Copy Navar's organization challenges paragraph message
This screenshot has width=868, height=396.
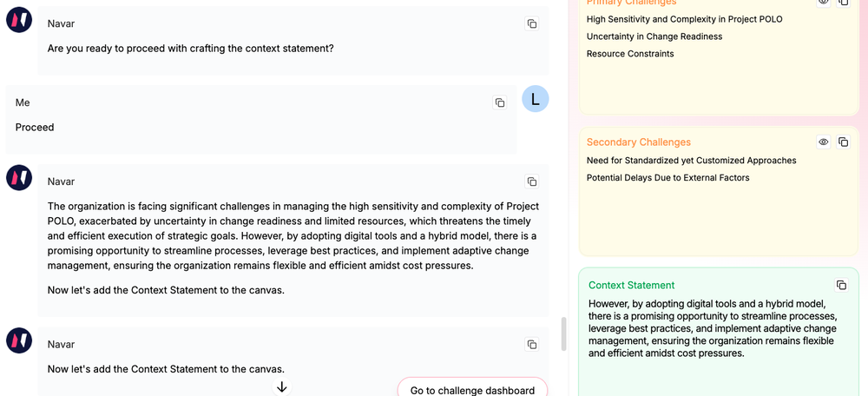pyautogui.click(x=532, y=181)
